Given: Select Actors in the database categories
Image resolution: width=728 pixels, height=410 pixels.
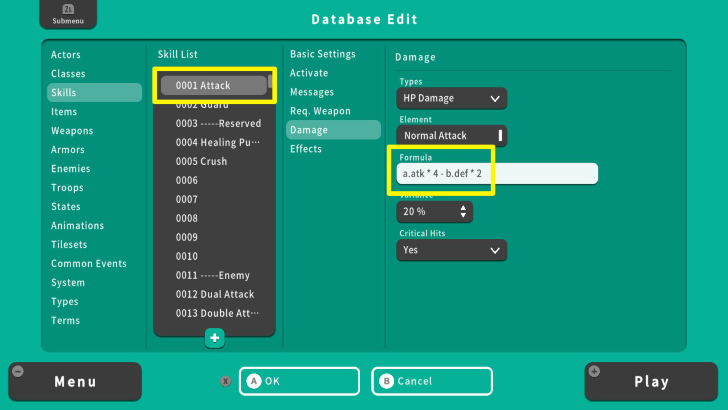Looking at the screenshot, I should [x=66, y=55].
